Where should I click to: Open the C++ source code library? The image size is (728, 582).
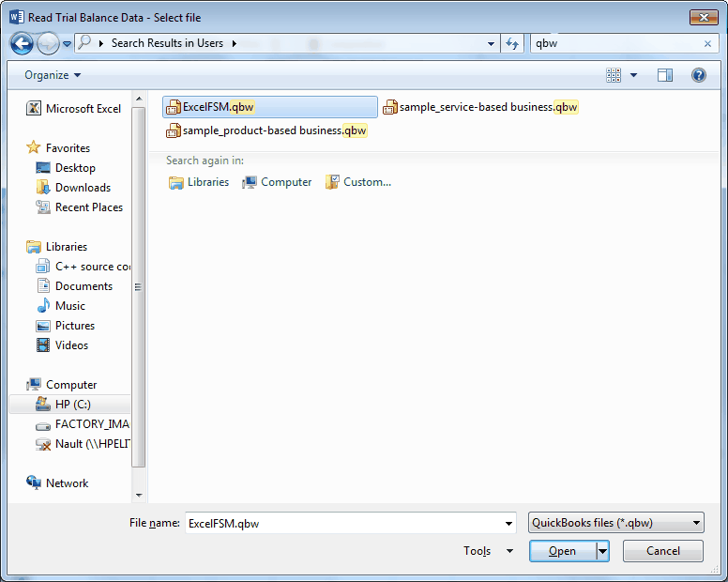(x=83, y=267)
